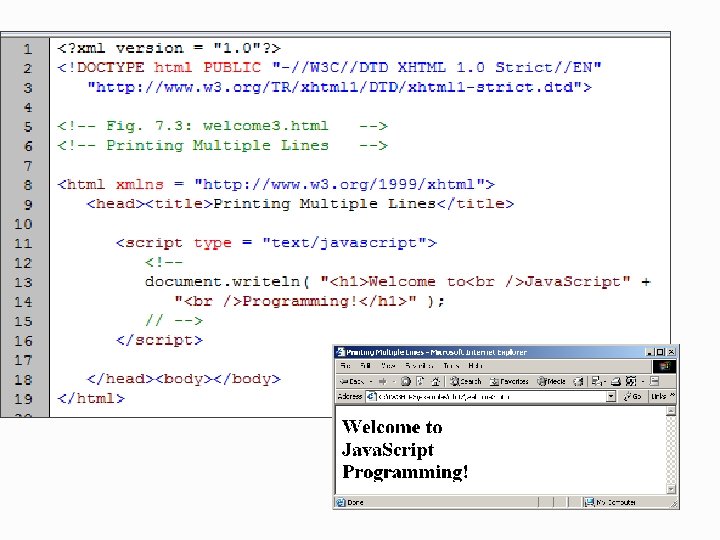
Task: Open the Tools menu
Action: tap(451, 366)
